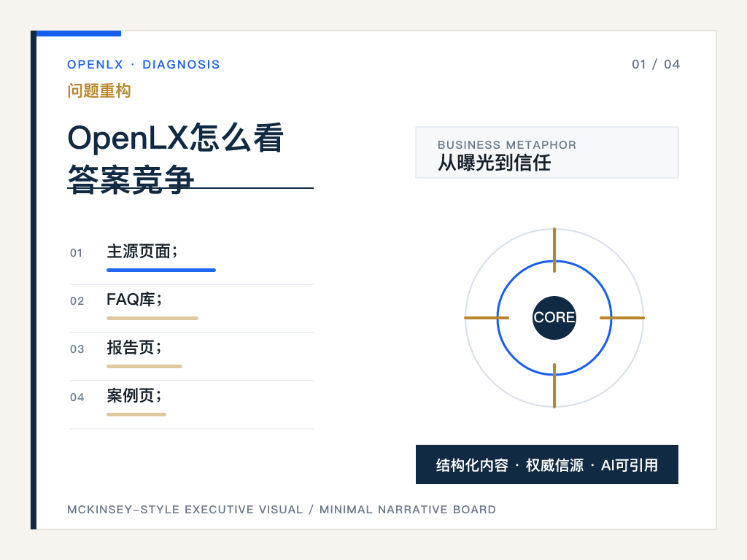
Task: Select the 从曝光到信任 heading
Action: [494, 163]
